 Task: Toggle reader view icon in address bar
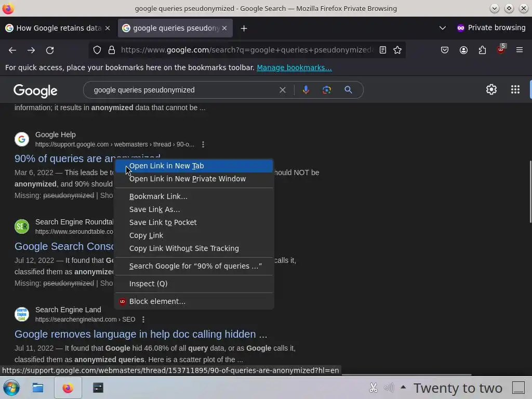pos(383,50)
